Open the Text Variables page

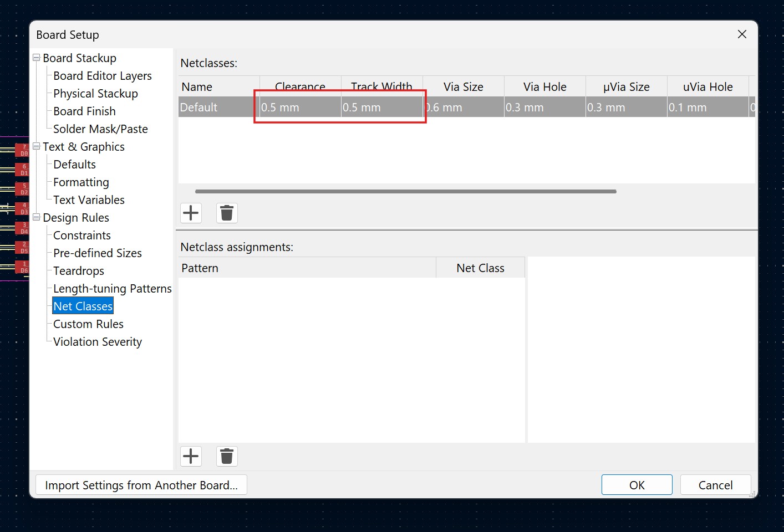point(89,200)
